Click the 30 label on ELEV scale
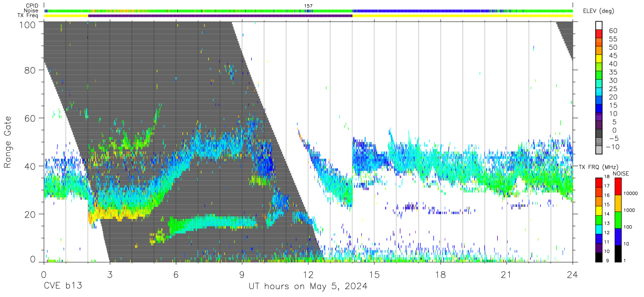This screenshot has height=297, width=644. 613,81
